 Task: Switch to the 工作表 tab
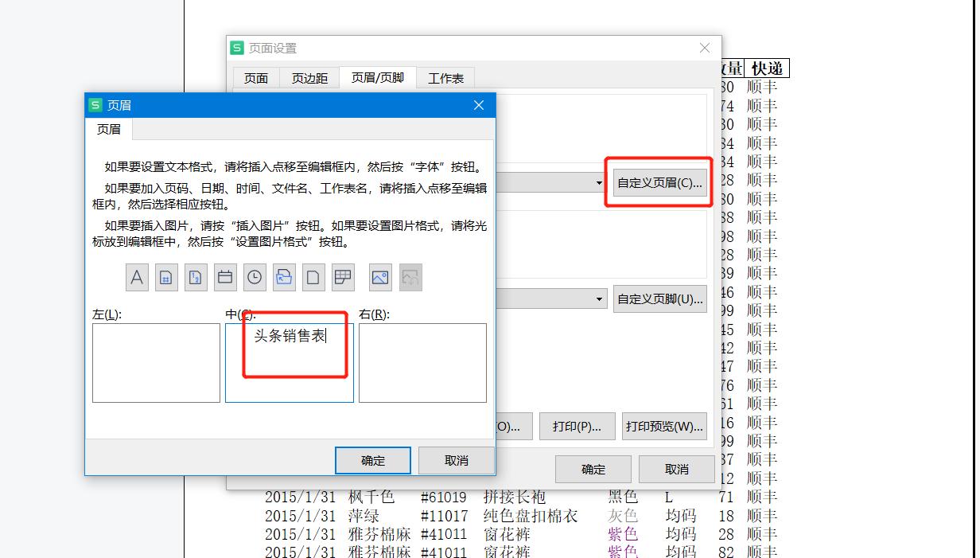[445, 77]
